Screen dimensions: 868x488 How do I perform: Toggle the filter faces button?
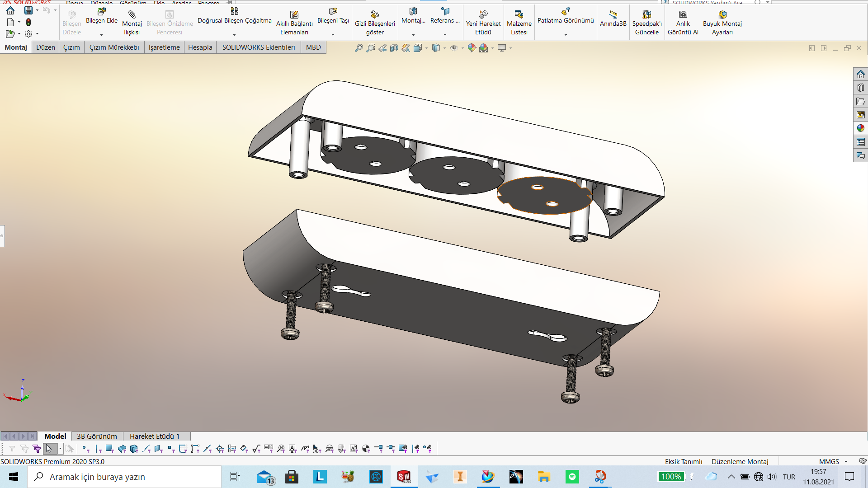pyautogui.click(x=109, y=448)
